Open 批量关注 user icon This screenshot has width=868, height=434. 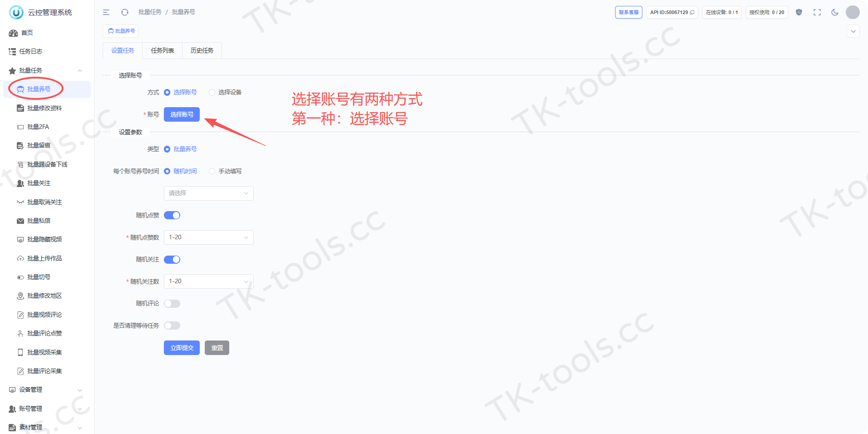pos(20,183)
